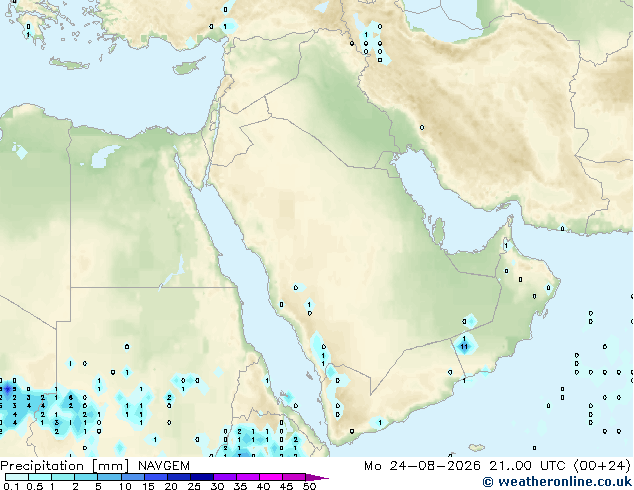Click the legend label '35'
Viewport: 634px width, 490px height.
coord(240,486)
